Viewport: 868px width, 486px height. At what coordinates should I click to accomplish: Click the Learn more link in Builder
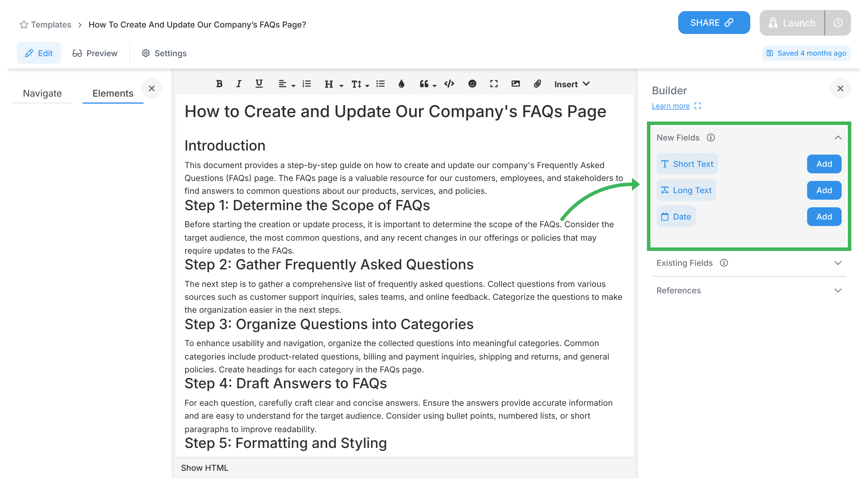pyautogui.click(x=671, y=106)
